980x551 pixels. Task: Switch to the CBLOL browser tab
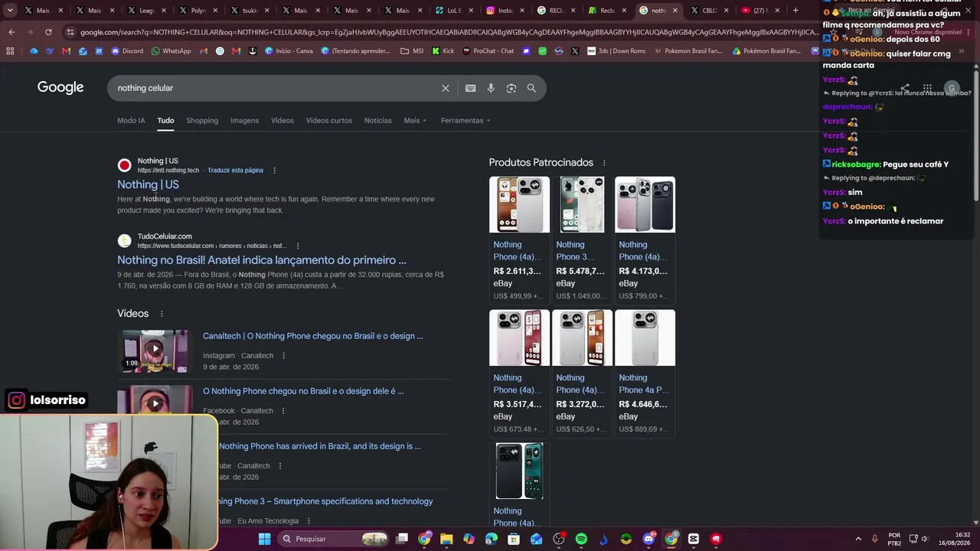click(x=708, y=11)
